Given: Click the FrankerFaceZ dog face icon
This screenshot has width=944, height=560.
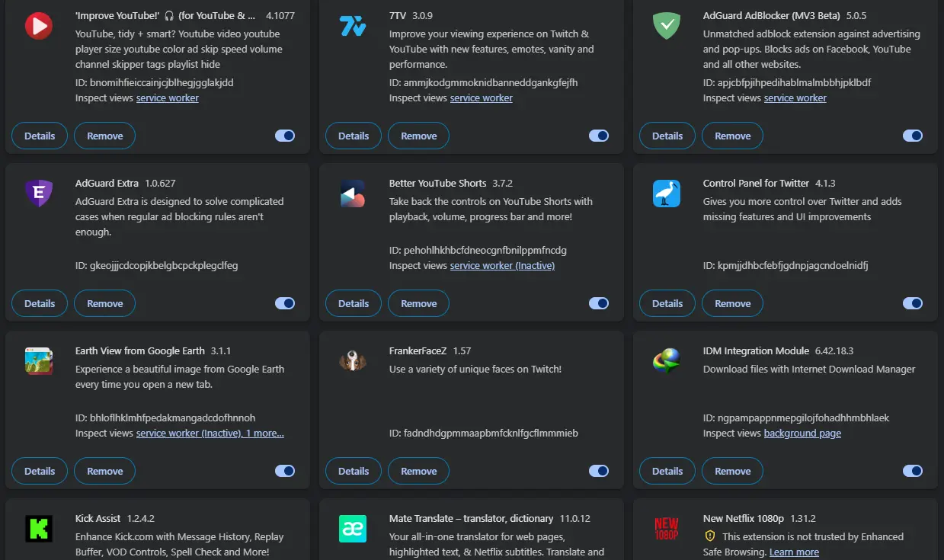Looking at the screenshot, I should click(352, 361).
